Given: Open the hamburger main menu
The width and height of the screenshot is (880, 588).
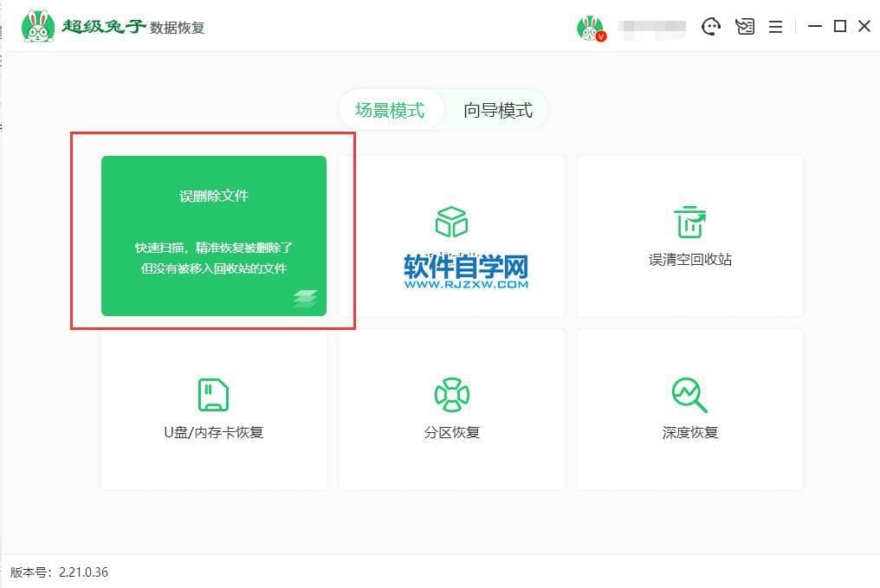Looking at the screenshot, I should 775,27.
